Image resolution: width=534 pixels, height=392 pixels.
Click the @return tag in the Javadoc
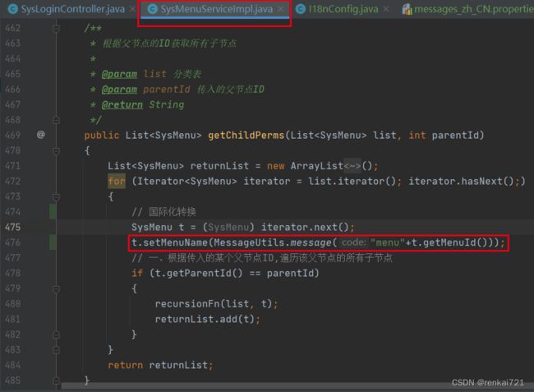(x=122, y=104)
